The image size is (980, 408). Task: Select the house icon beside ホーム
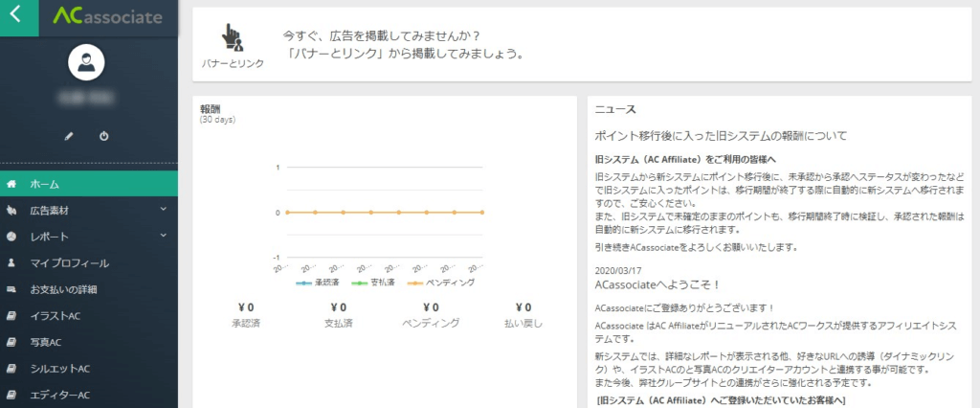[11, 184]
